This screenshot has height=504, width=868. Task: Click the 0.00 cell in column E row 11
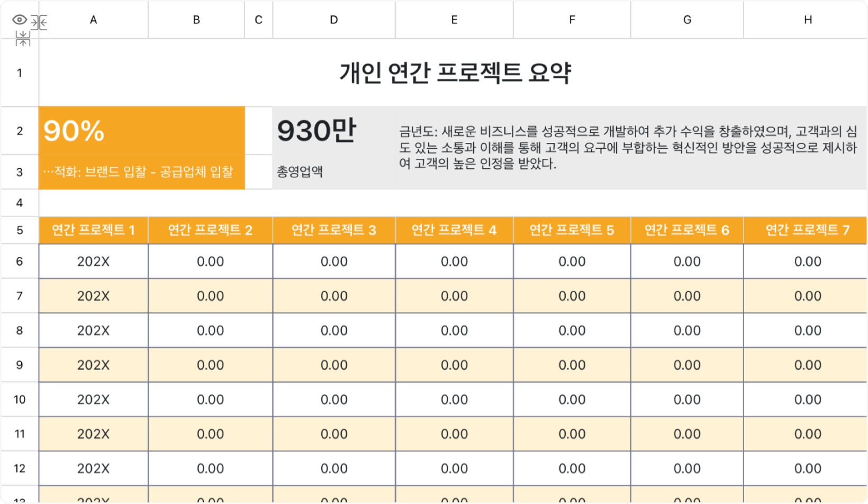coord(454,434)
